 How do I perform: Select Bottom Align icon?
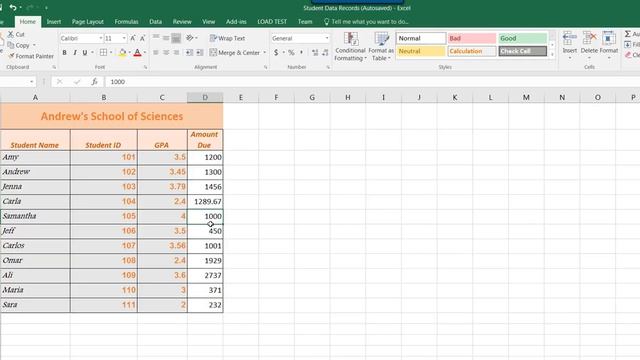click(x=176, y=38)
